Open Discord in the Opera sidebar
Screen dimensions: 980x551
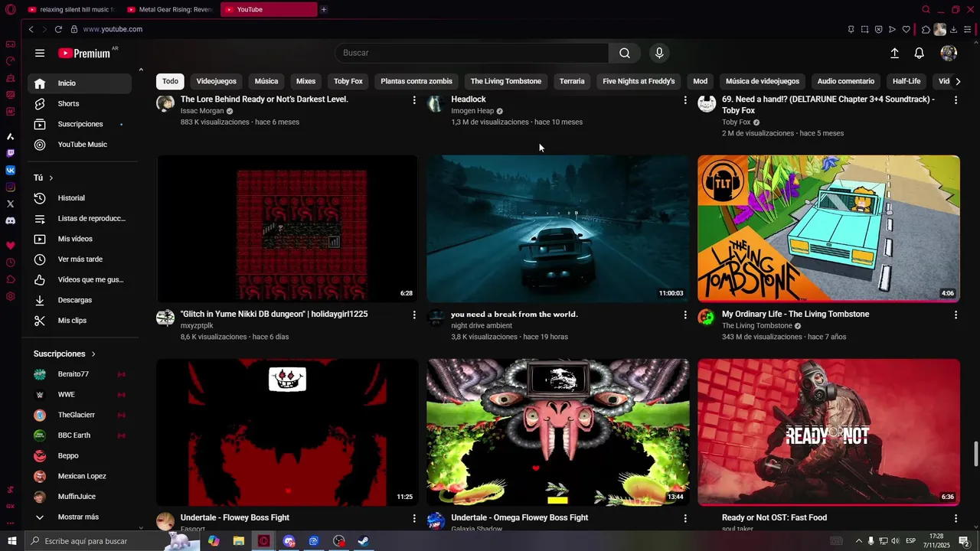click(x=11, y=220)
